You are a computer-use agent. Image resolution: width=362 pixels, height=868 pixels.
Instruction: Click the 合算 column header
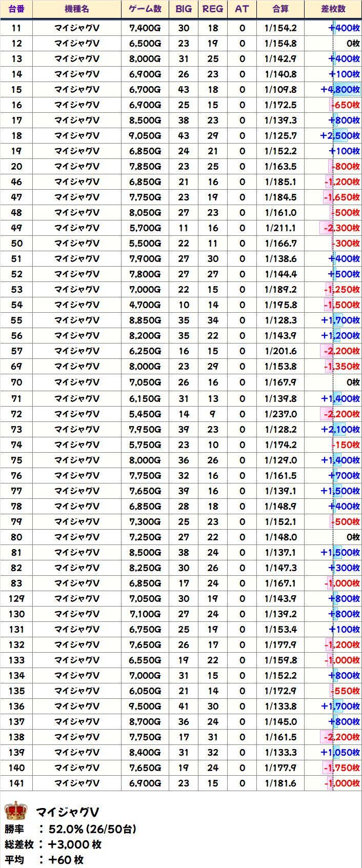click(280, 9)
